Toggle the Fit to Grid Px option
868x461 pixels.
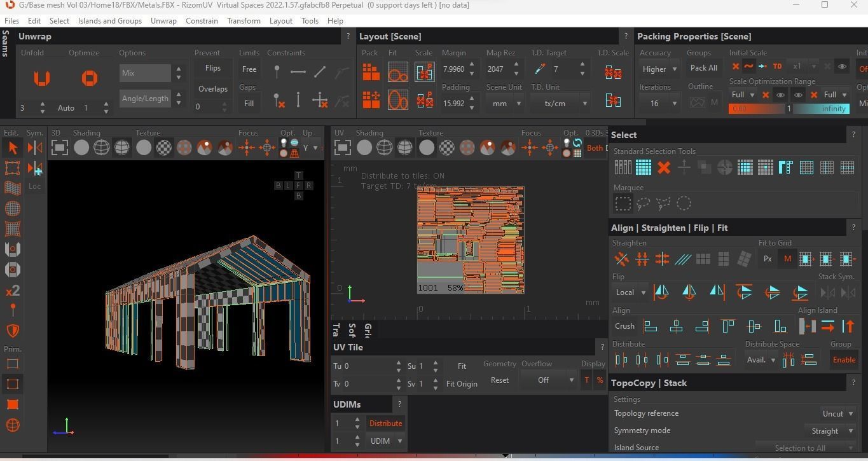[768, 259]
